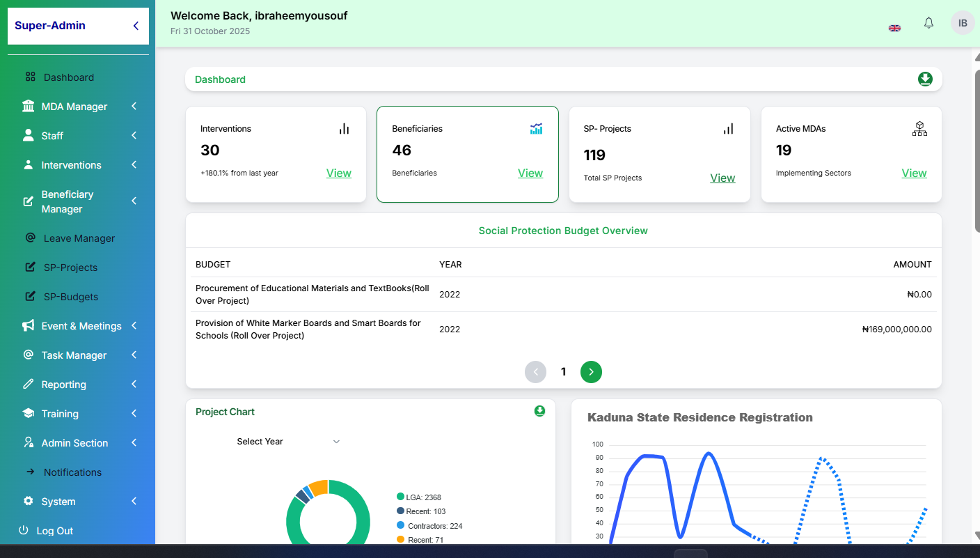Open the IB user avatar

[x=963, y=23]
